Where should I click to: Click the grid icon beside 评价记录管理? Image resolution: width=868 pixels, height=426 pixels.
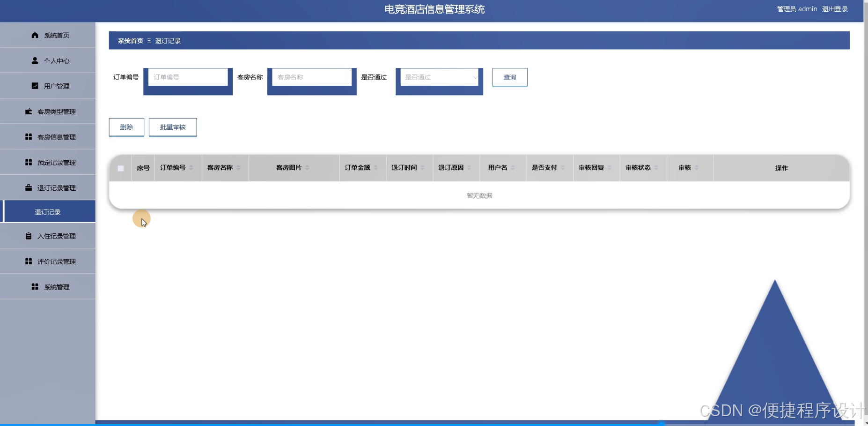point(29,261)
